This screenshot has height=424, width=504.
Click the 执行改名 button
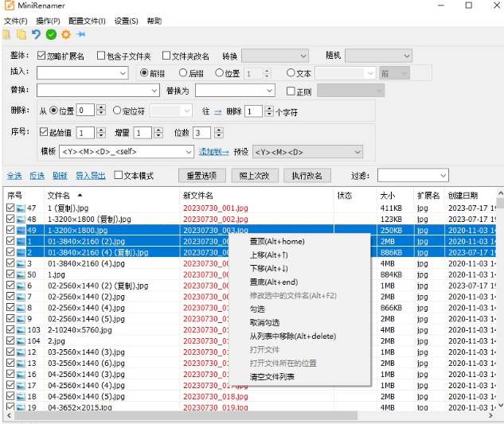point(307,175)
